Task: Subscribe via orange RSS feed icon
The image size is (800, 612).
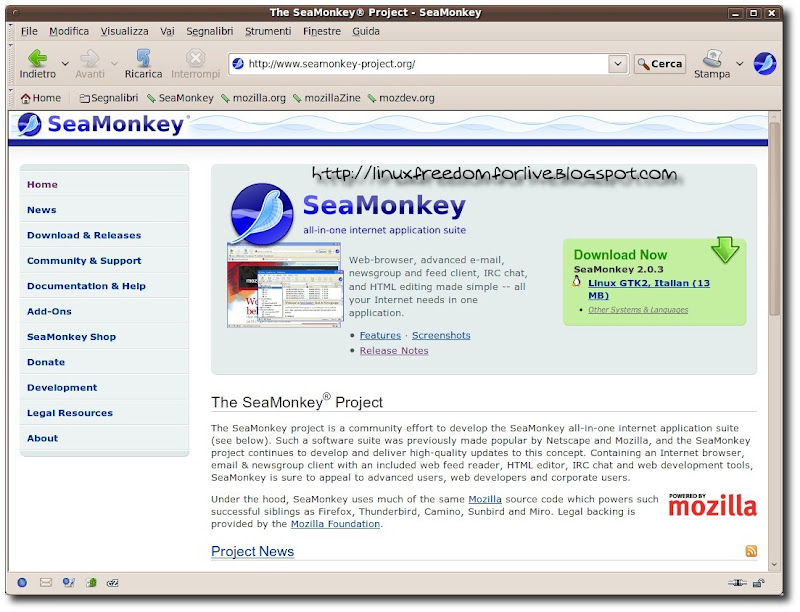Action: [751, 551]
